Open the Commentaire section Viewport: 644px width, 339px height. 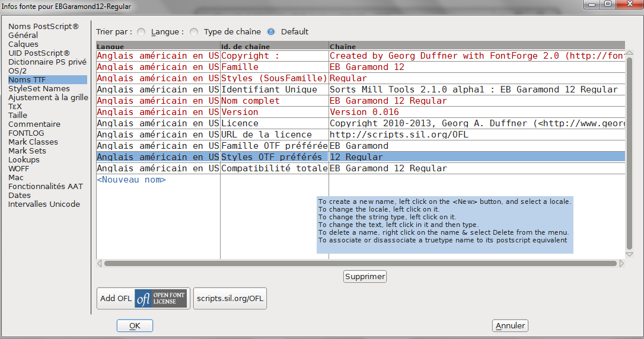pos(34,124)
